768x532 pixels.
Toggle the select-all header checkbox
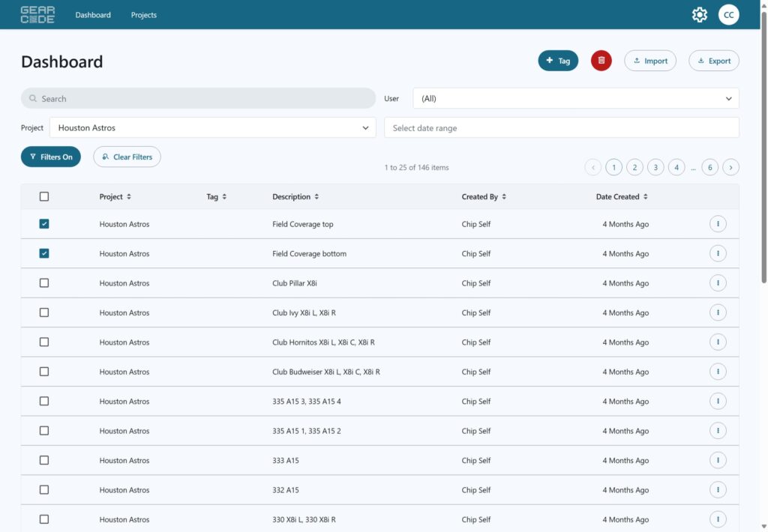click(x=44, y=196)
